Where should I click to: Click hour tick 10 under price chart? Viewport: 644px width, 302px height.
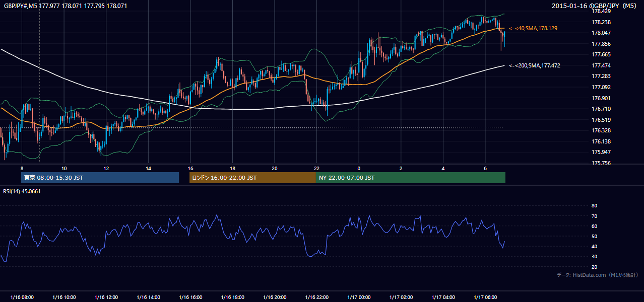tap(64, 168)
